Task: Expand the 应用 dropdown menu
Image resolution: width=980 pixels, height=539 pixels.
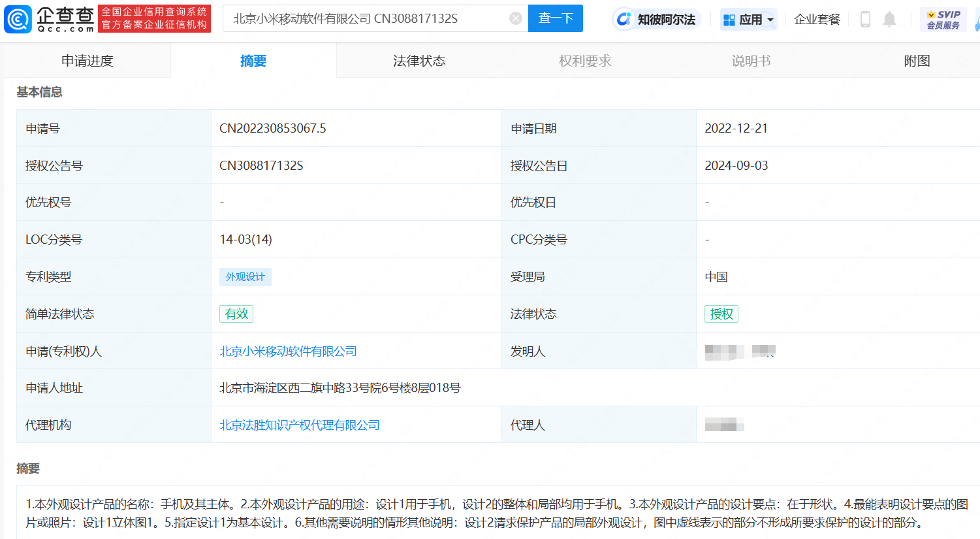Action: click(x=748, y=20)
